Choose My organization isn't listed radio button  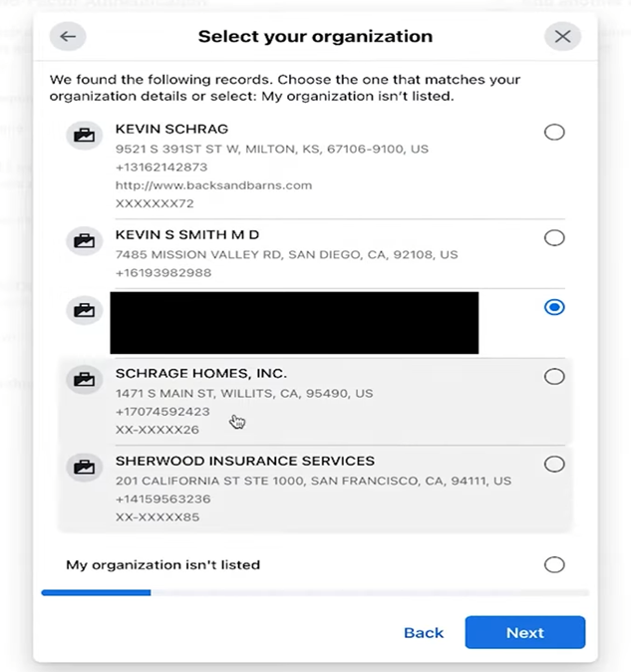[554, 565]
